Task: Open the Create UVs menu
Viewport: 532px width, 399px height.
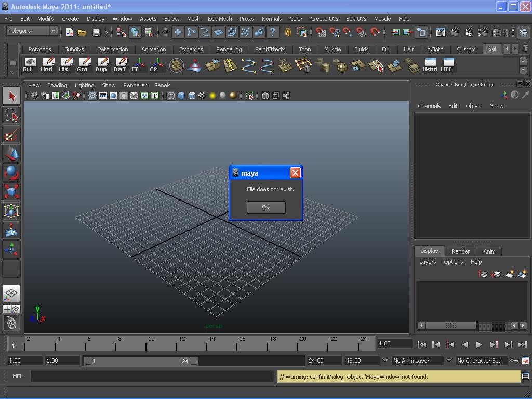Action: 324,19
